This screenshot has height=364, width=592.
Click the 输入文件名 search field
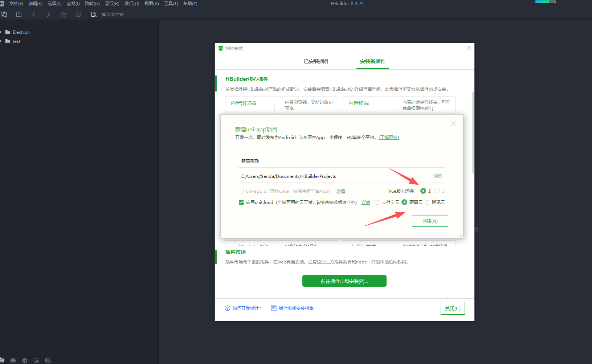[113, 15]
